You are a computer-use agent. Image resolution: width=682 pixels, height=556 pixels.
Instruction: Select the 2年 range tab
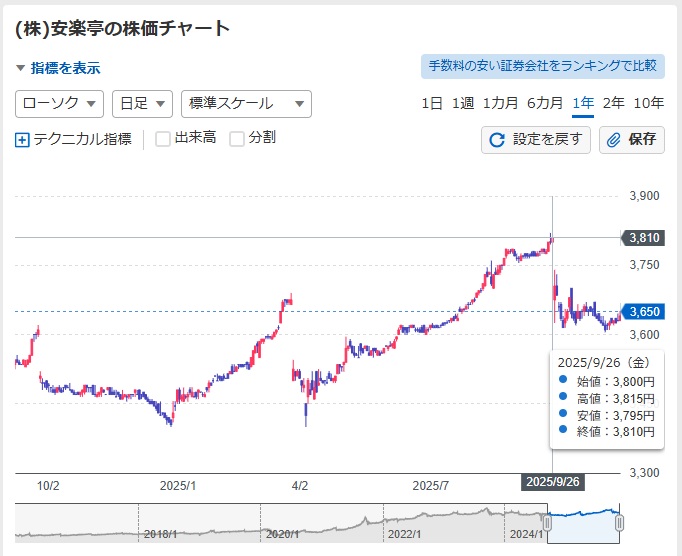(x=613, y=104)
